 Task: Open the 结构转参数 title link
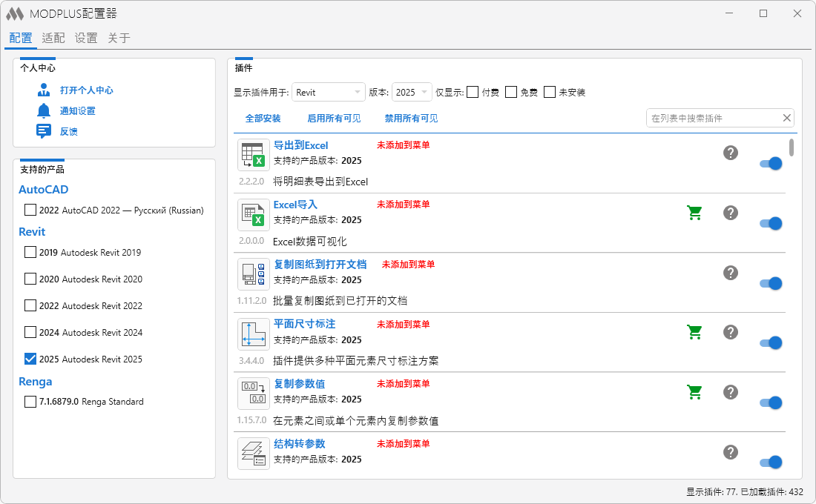(299, 444)
